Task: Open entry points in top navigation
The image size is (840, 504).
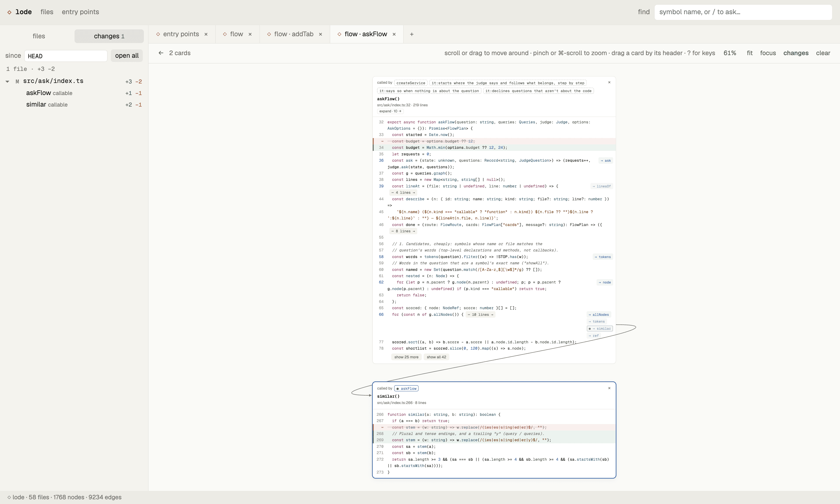Action: (81, 12)
